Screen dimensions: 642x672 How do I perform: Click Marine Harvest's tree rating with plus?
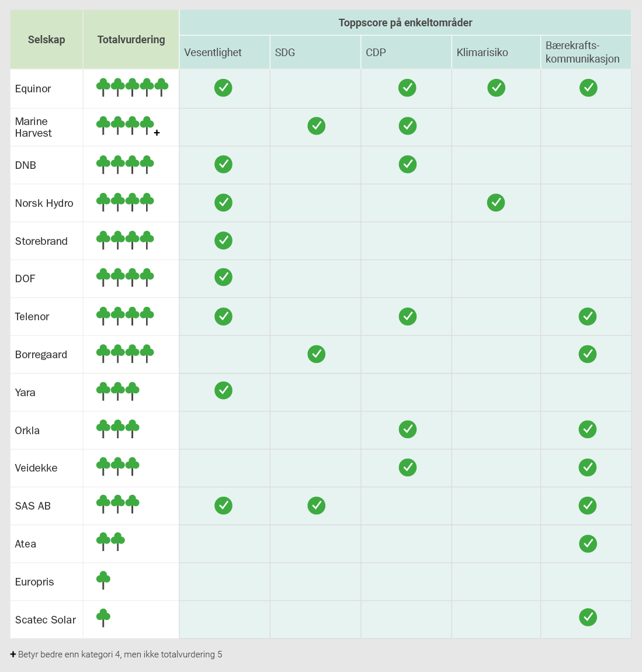128,126
